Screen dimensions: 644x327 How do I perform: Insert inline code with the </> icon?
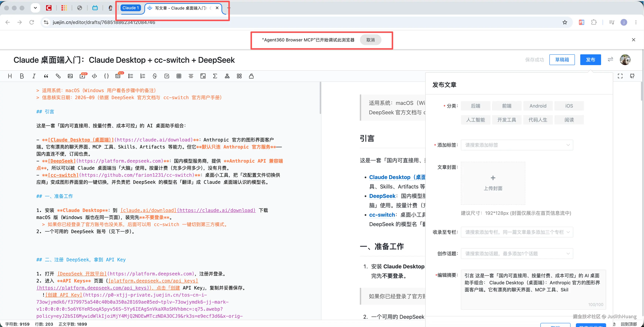point(94,76)
